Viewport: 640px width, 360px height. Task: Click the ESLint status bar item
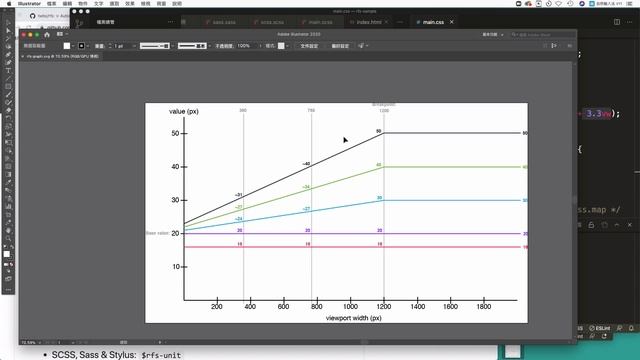click(x=600, y=328)
